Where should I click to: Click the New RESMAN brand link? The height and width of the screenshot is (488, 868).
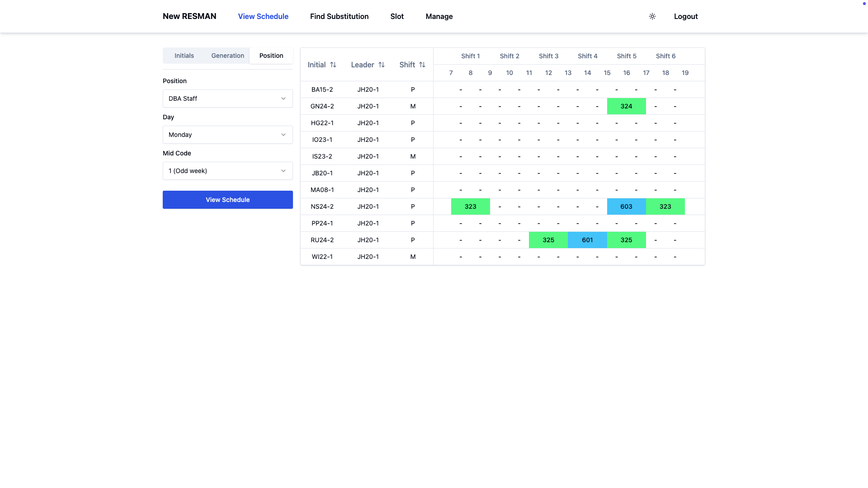189,16
